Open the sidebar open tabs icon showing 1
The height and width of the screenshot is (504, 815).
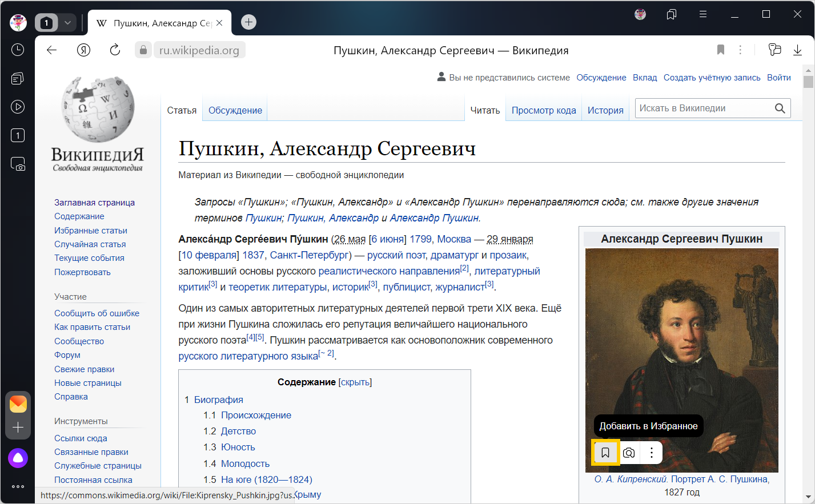pos(18,135)
